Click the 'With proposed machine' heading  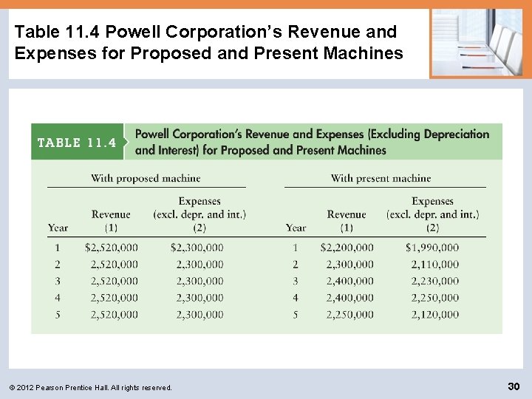[146, 178]
